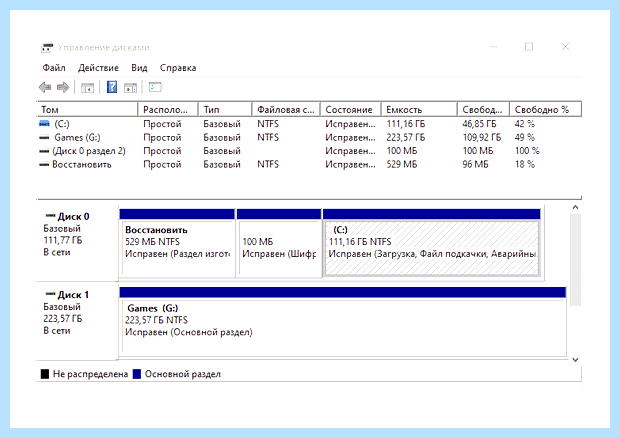
Task: Sort by the Тип column header
Action: coord(225,110)
